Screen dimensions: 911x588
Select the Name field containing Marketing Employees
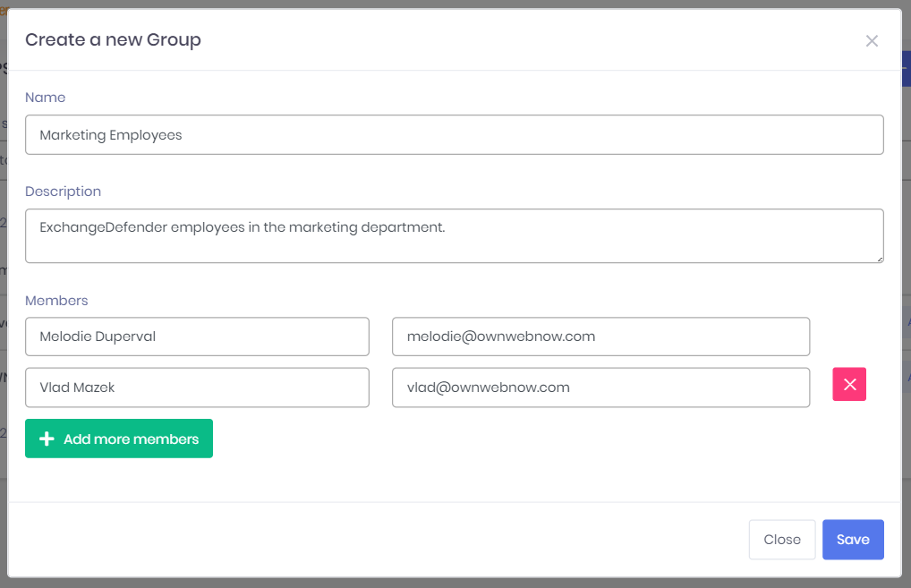tap(454, 134)
